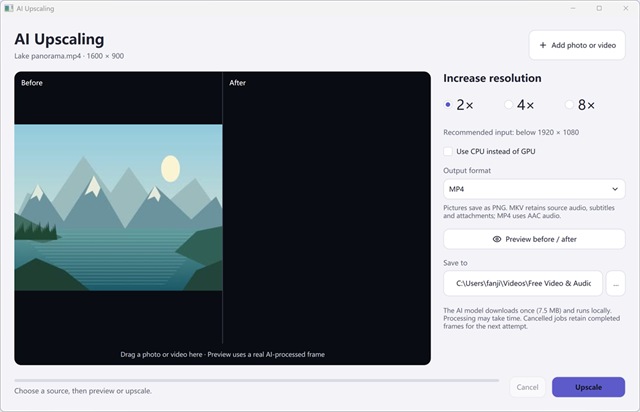Click the AI Upscaling app icon in title bar

(9, 9)
